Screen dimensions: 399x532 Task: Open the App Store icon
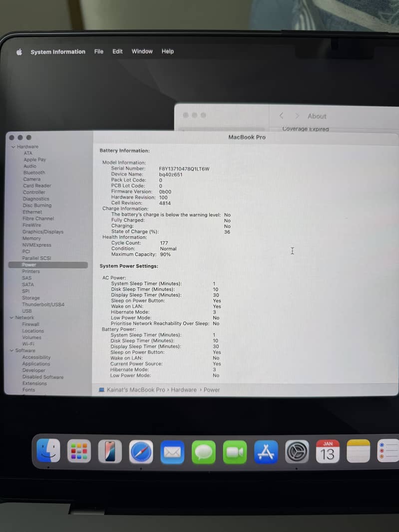266,452
